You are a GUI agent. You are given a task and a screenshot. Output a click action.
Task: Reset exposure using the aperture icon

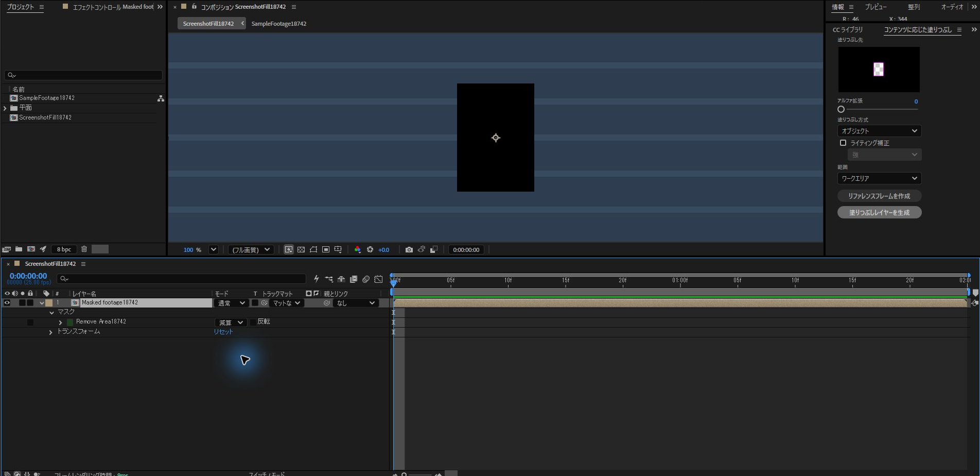tap(370, 250)
